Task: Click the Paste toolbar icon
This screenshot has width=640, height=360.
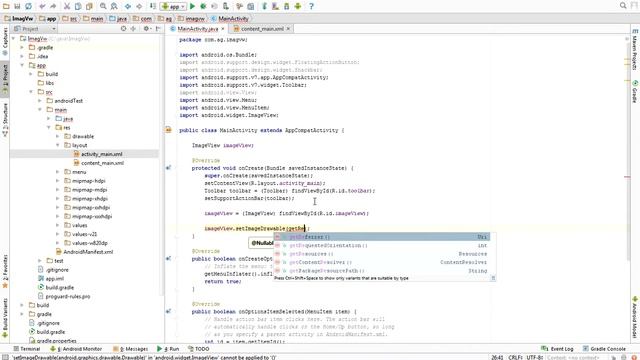Action: tap(89, 6)
